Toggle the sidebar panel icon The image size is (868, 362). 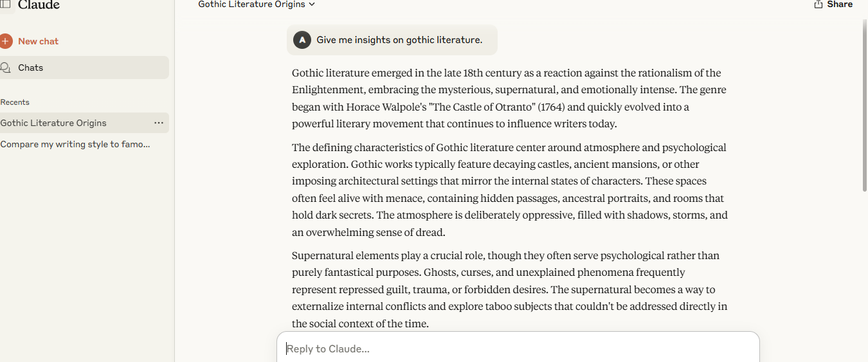click(5, 4)
